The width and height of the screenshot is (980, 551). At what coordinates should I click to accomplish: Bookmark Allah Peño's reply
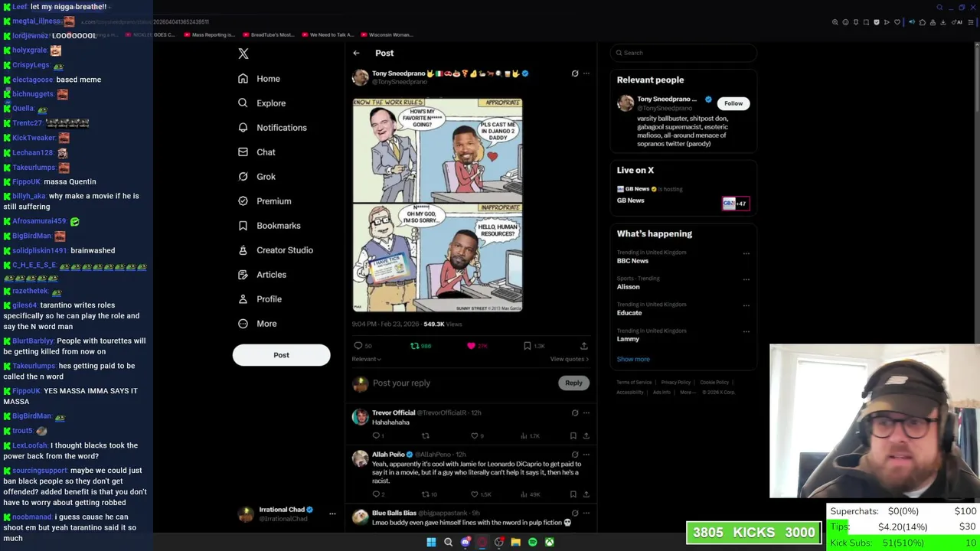573,494
